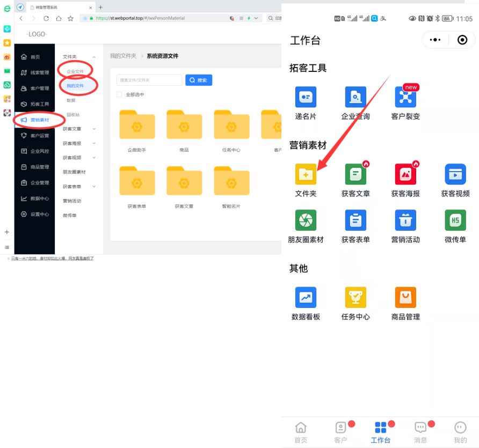Click the blue 搜索 button
This screenshot has width=479, height=448.
point(199,80)
